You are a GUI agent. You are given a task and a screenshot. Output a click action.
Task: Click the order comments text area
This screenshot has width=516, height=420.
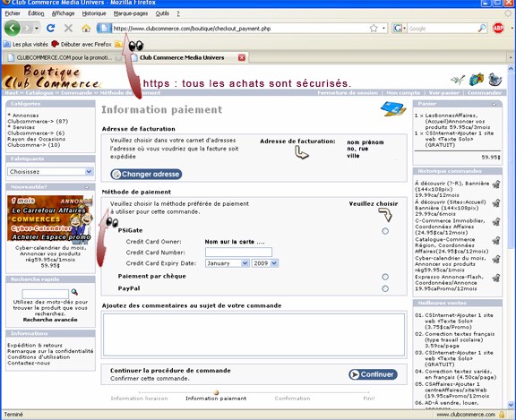click(254, 335)
